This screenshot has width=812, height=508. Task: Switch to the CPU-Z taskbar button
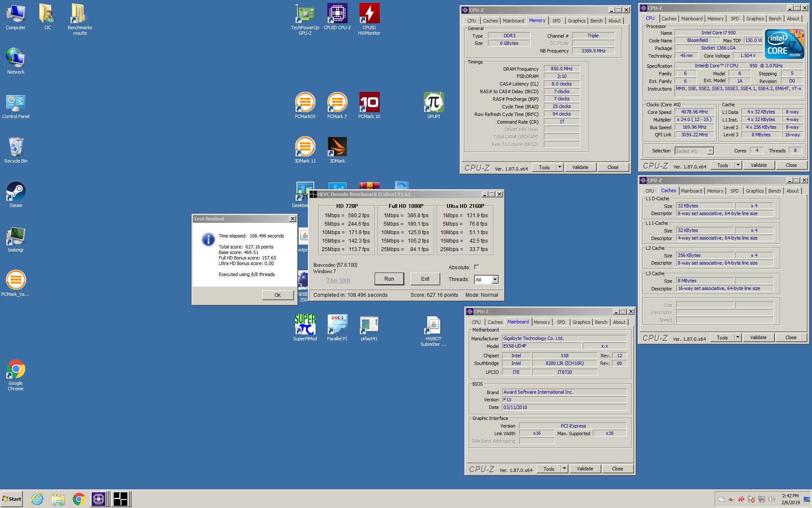pyautogui.click(x=99, y=499)
